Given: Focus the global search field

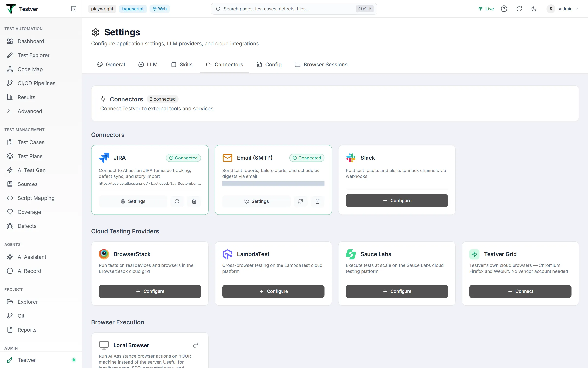Looking at the screenshot, I should [x=294, y=9].
